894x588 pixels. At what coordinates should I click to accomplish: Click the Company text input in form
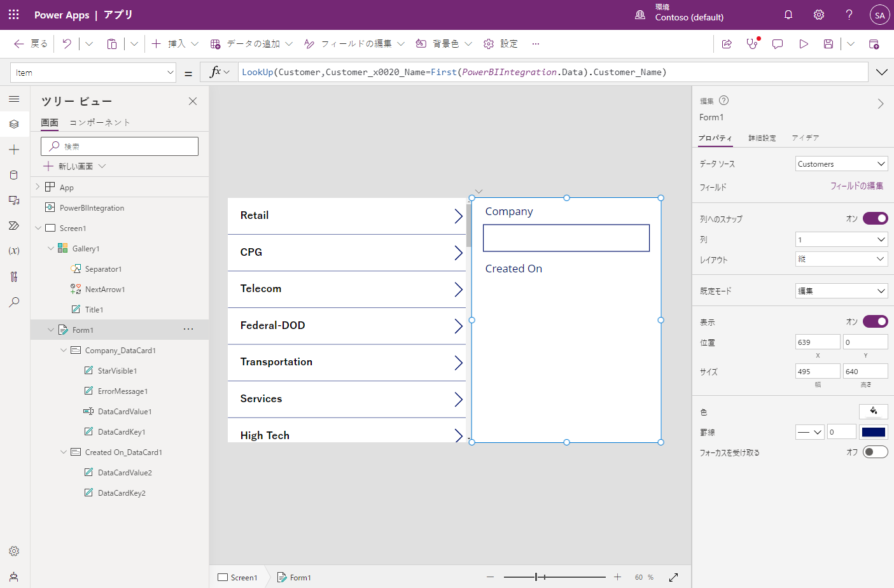(566, 238)
